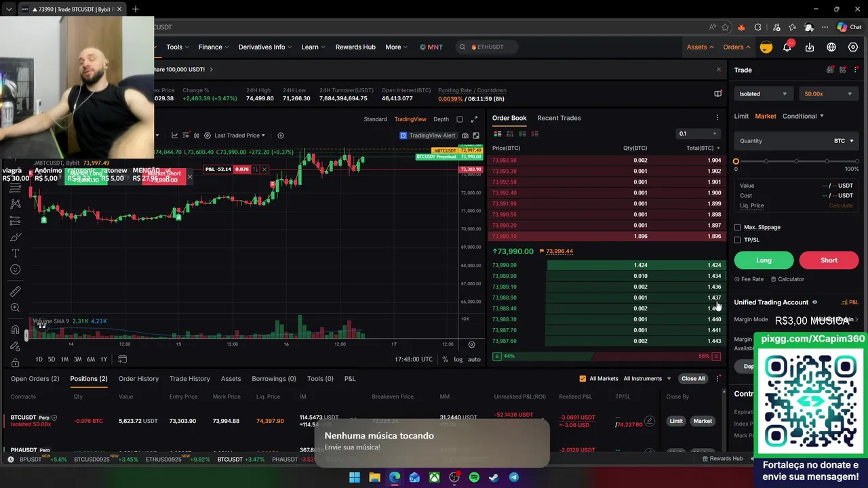Click the Close All positions button
The width and height of the screenshot is (868, 488).
tap(693, 379)
